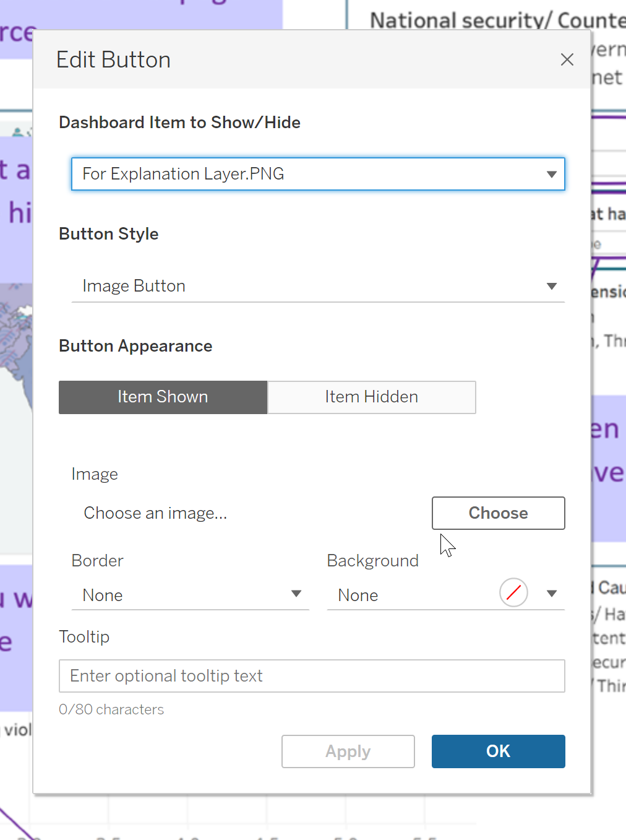The width and height of the screenshot is (626, 840).
Task: Click the Image Button dropdown arrow
Action: click(x=551, y=286)
